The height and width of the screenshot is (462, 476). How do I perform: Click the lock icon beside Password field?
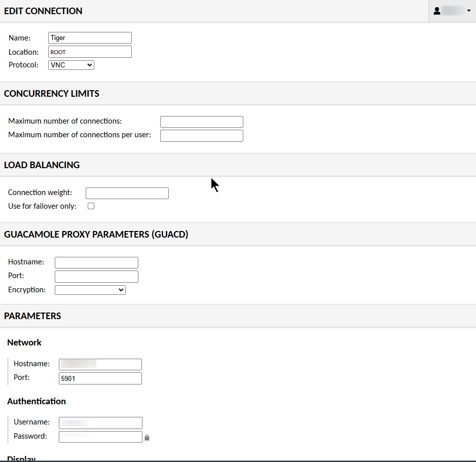147,437
